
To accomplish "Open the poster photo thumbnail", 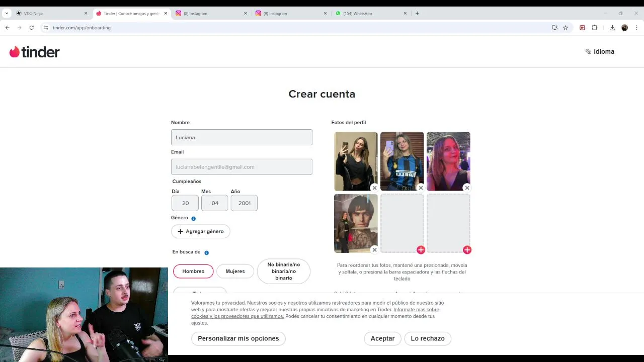I will point(356,223).
